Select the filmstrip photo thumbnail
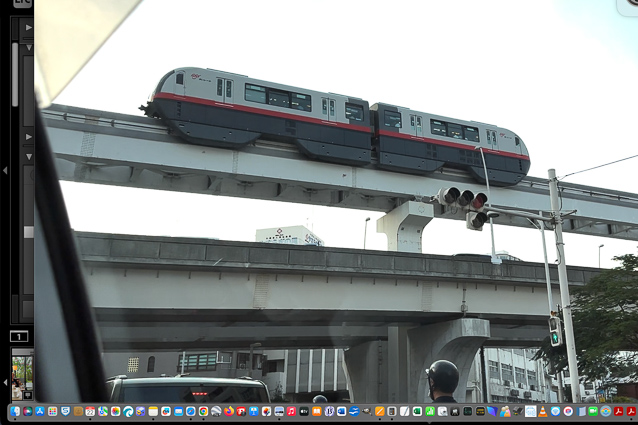 point(22,378)
